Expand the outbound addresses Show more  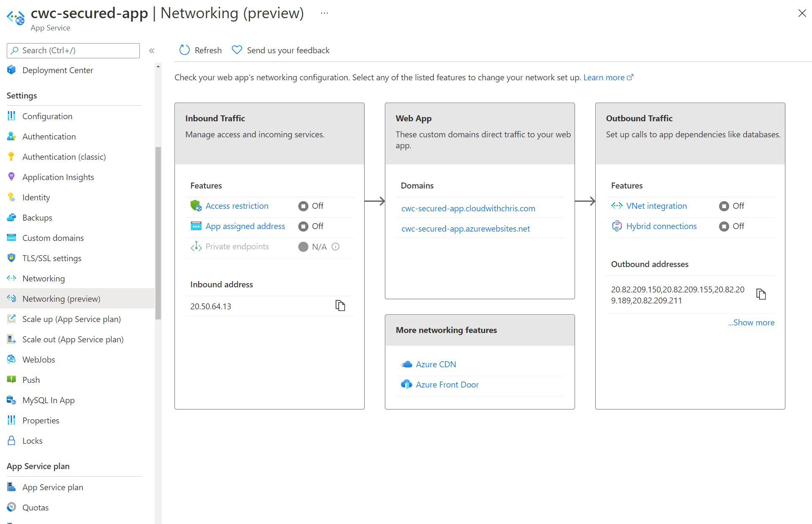[x=750, y=322]
